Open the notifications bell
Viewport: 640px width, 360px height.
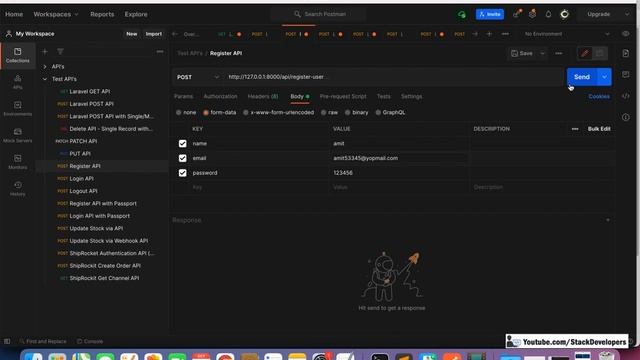tap(548, 14)
